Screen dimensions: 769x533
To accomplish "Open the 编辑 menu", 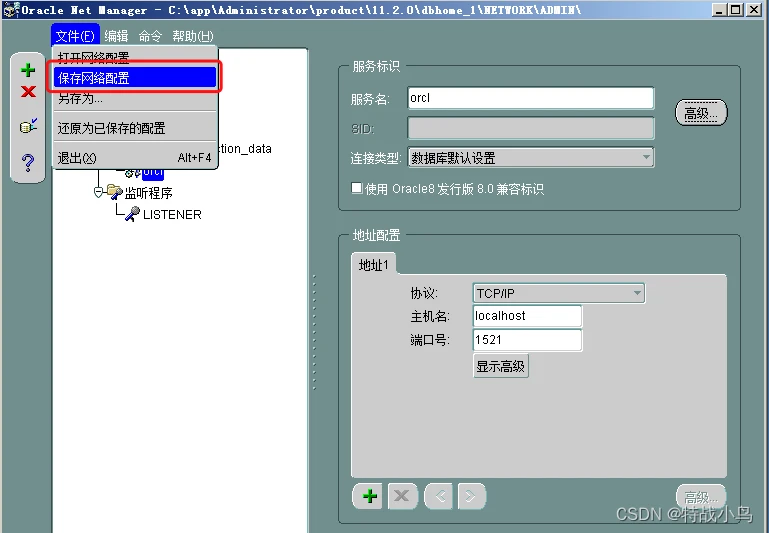I will pyautogui.click(x=116, y=36).
